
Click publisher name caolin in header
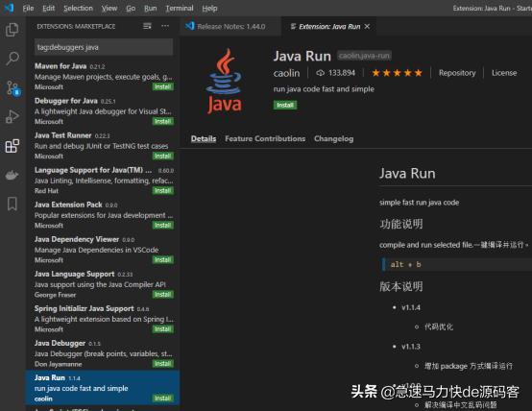click(x=287, y=73)
